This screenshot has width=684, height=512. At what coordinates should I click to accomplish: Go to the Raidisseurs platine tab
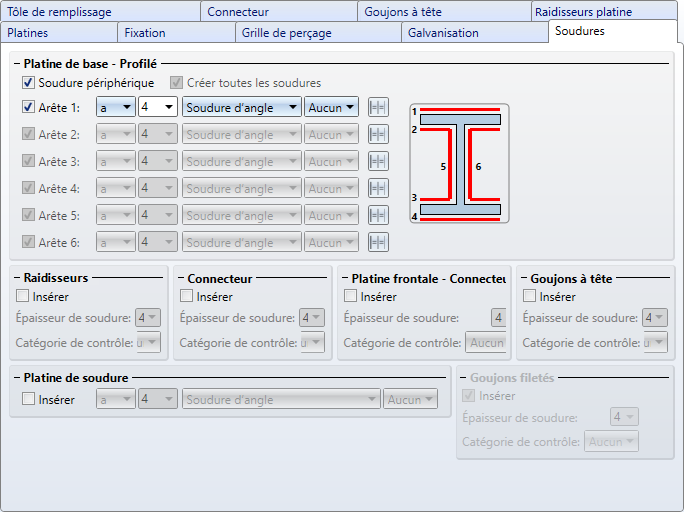[597, 12]
